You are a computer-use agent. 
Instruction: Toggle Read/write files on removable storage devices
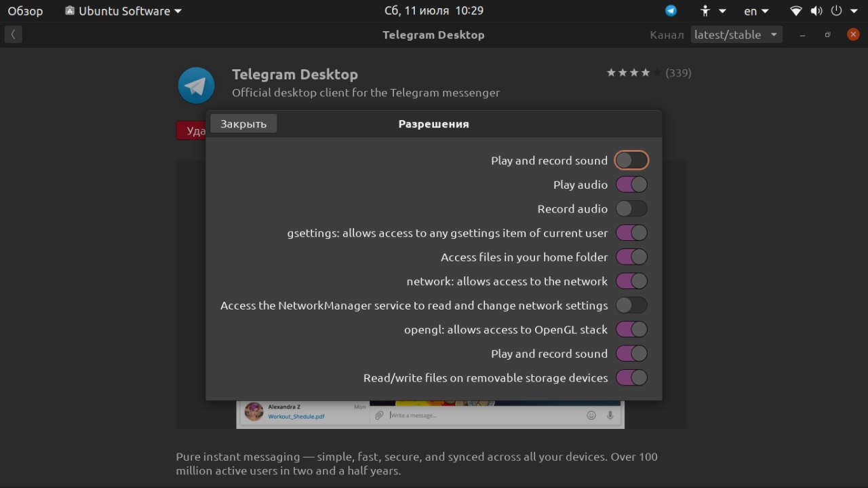click(631, 377)
